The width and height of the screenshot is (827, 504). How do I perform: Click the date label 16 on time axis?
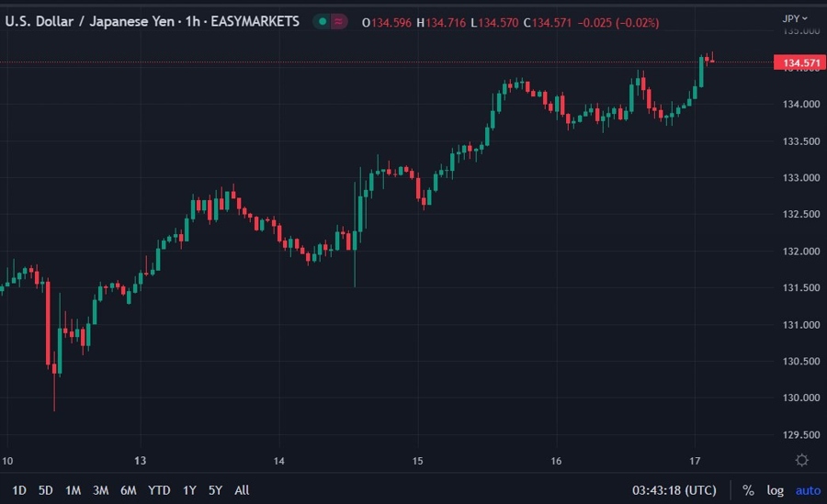click(x=557, y=461)
